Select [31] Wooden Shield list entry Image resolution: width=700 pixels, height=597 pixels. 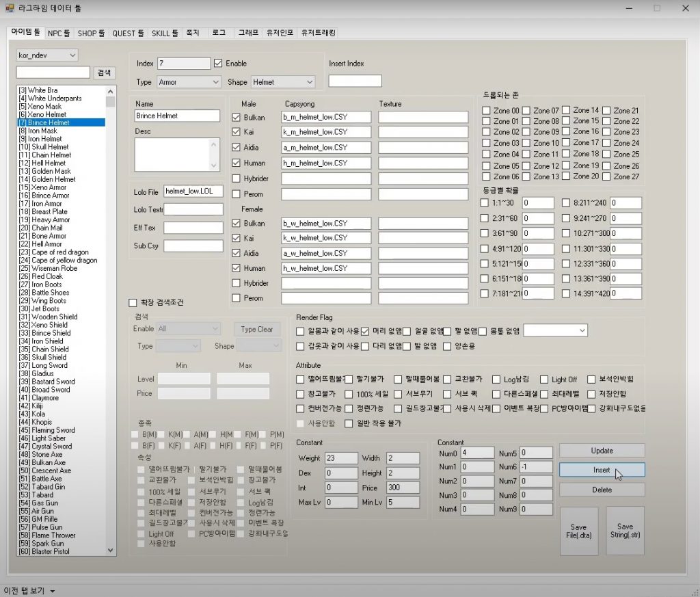(x=62, y=317)
